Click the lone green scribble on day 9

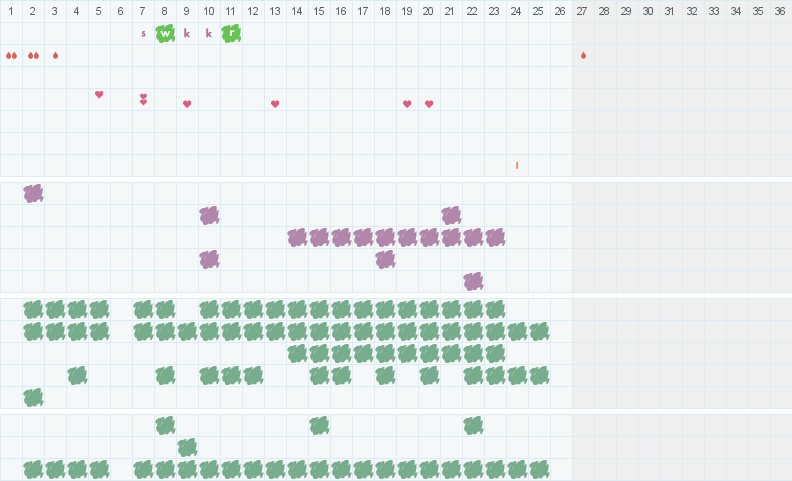(x=187, y=447)
